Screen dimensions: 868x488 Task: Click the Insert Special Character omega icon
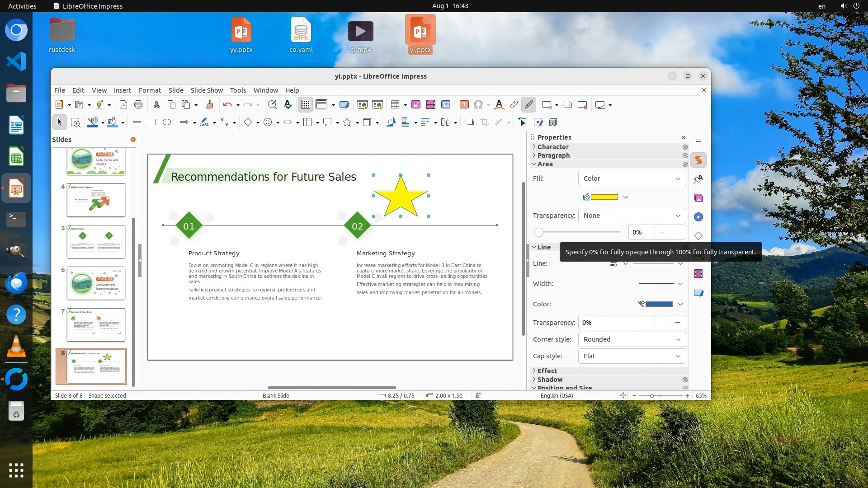point(478,105)
